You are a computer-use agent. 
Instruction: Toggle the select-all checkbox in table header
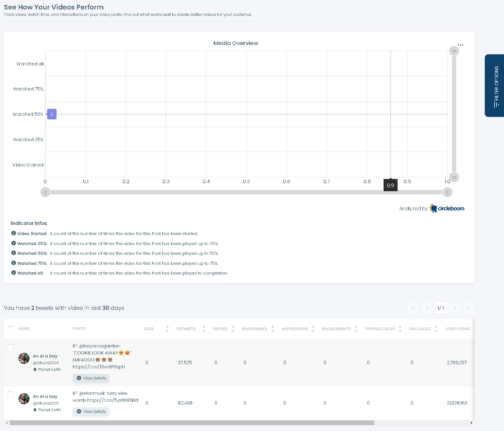click(x=11, y=329)
